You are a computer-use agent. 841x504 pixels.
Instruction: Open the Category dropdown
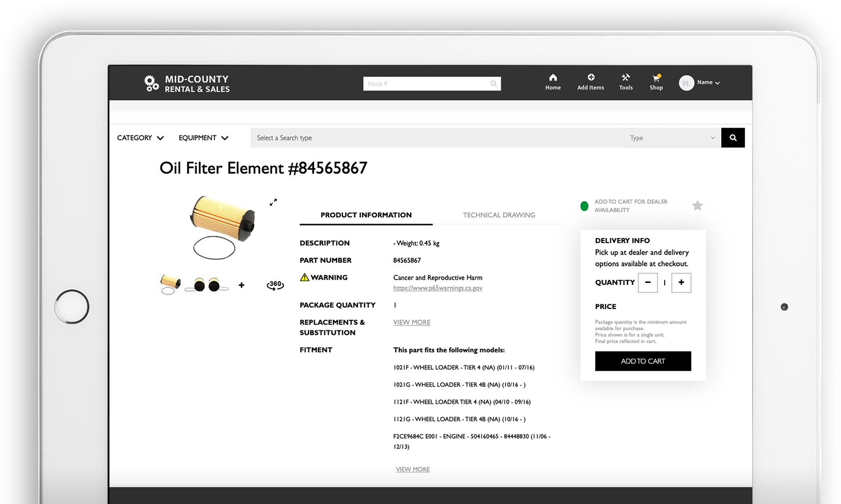139,137
